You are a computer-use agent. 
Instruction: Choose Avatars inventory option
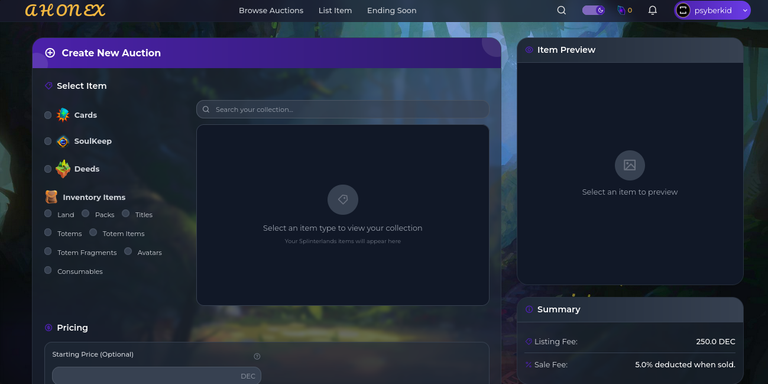click(128, 251)
